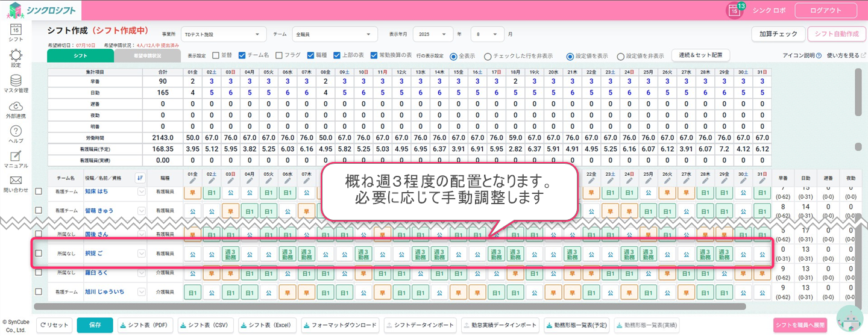Click the 保存 button

(x=95, y=325)
